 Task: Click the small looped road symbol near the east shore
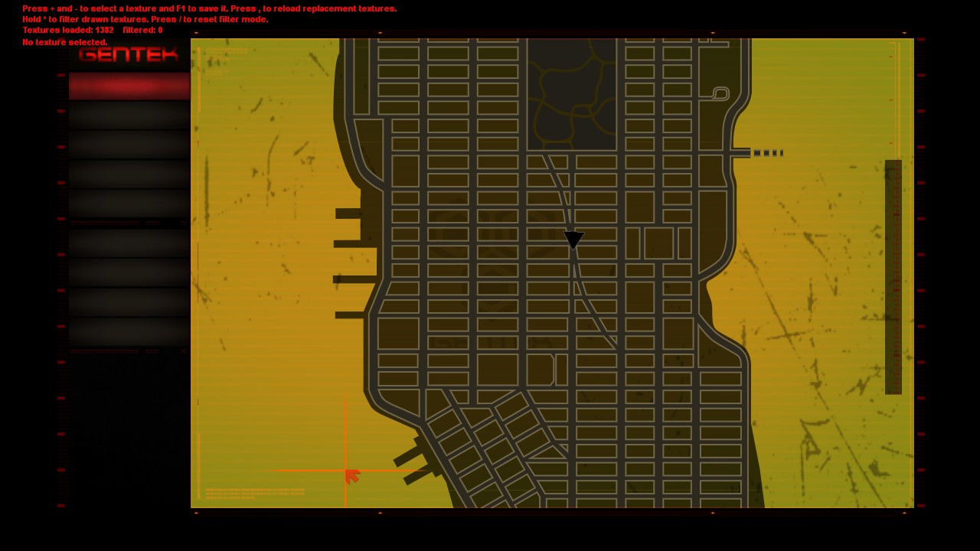coord(720,93)
